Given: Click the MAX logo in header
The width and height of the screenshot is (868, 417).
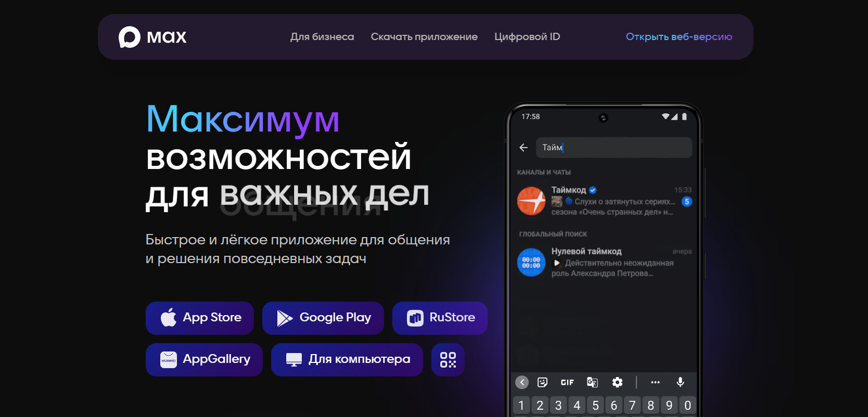Looking at the screenshot, I should point(152,37).
